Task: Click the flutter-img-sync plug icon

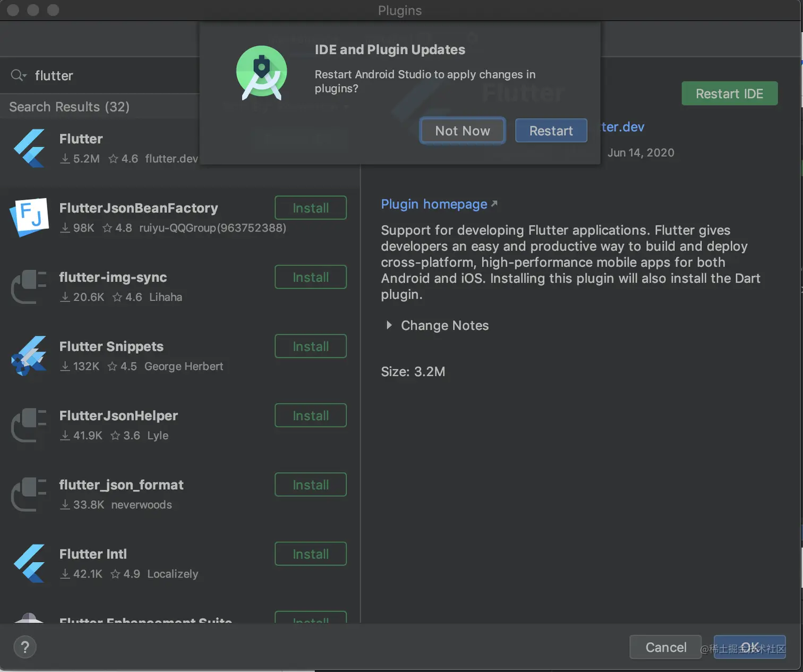Action: [29, 287]
